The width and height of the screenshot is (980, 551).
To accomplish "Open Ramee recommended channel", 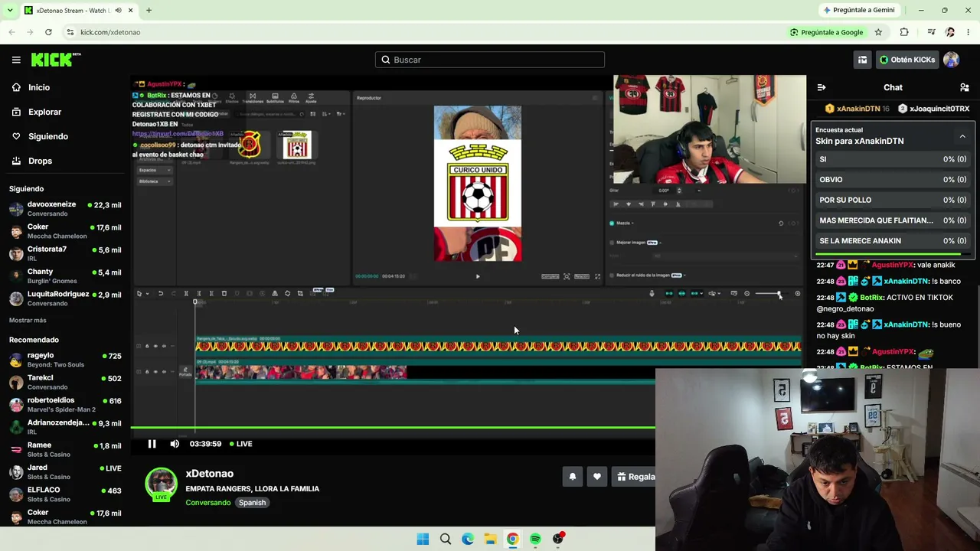I will pos(65,449).
